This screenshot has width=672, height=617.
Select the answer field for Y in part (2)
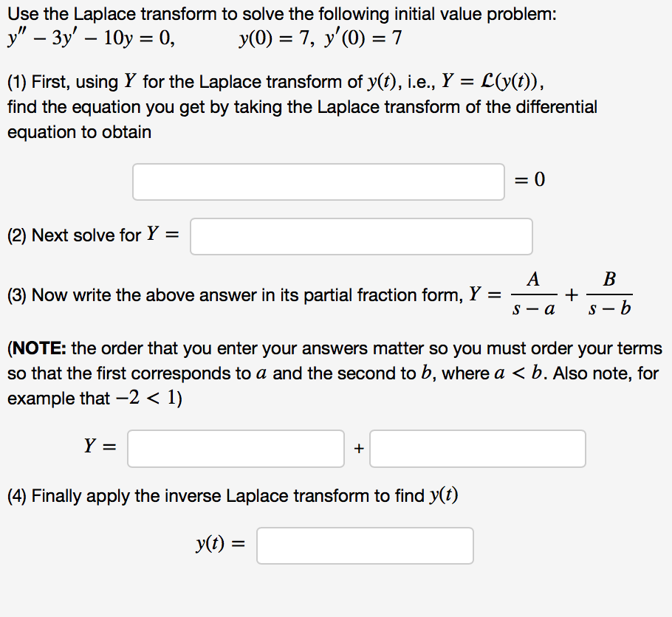click(361, 236)
